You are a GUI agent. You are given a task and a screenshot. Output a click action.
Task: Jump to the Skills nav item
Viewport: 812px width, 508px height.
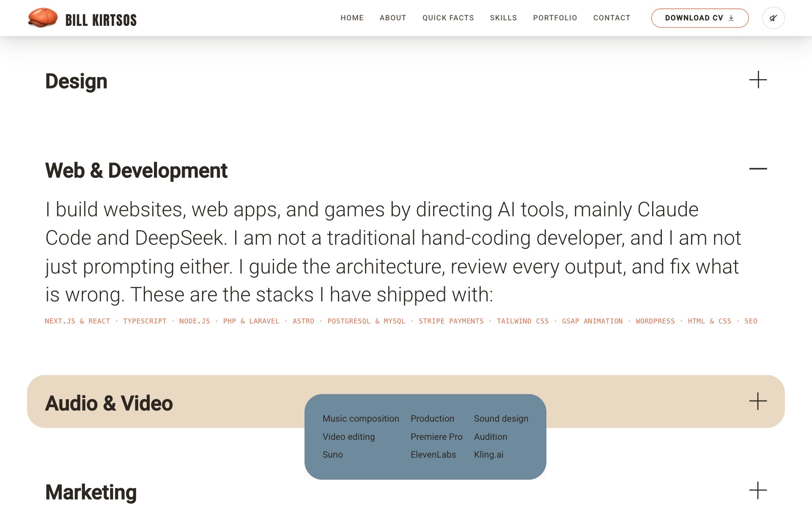tap(503, 18)
